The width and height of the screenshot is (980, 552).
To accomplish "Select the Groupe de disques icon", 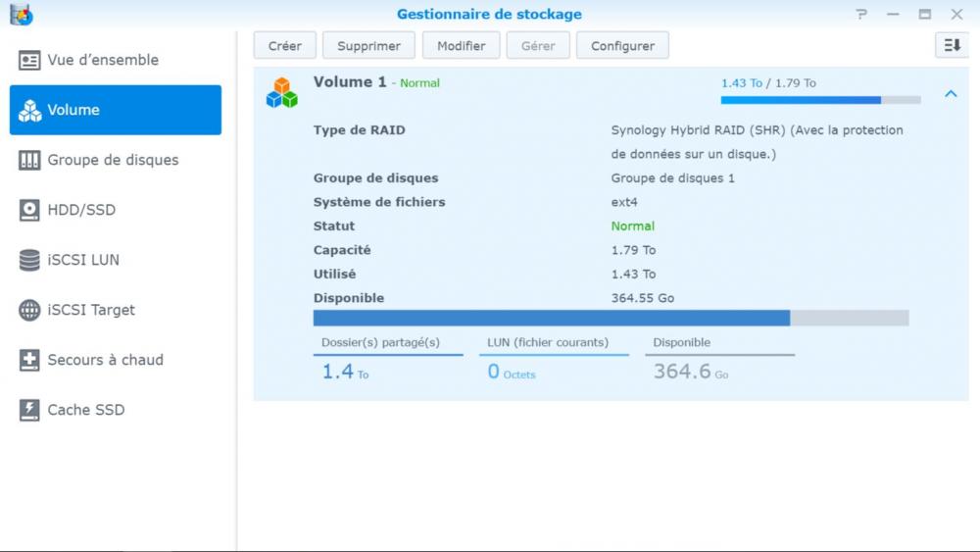I will [x=29, y=160].
